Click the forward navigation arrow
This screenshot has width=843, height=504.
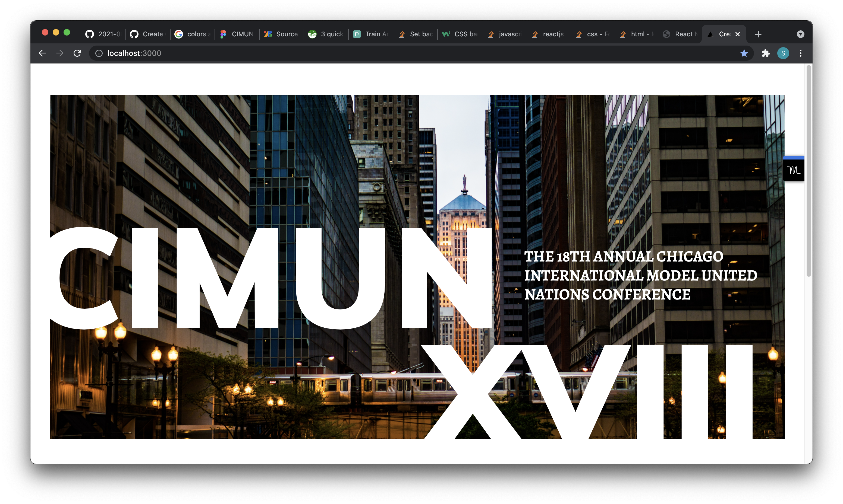coord(60,53)
